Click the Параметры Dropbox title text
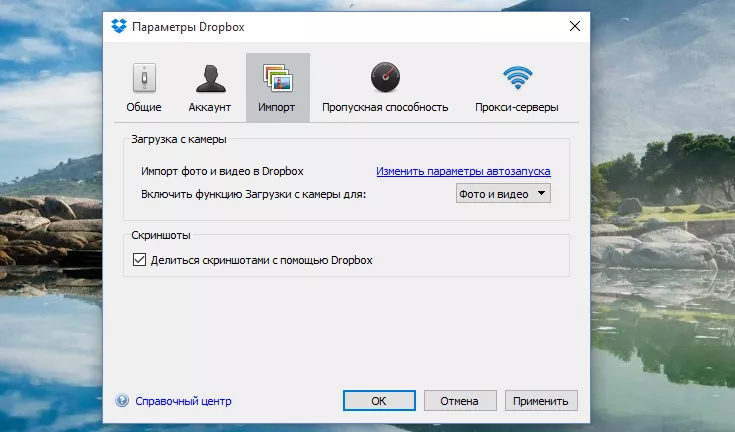Screen dimensions: 735x432 pos(188,27)
